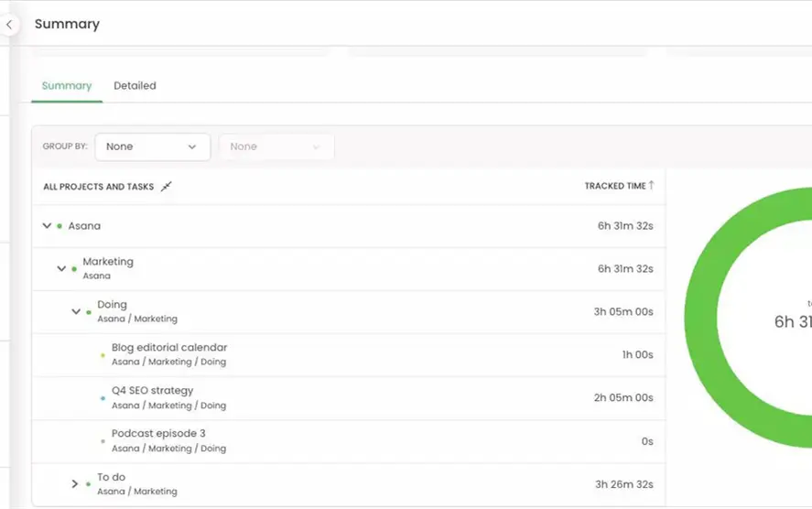Click the green dot next to To do
This screenshot has width=812, height=509.
tap(89, 484)
